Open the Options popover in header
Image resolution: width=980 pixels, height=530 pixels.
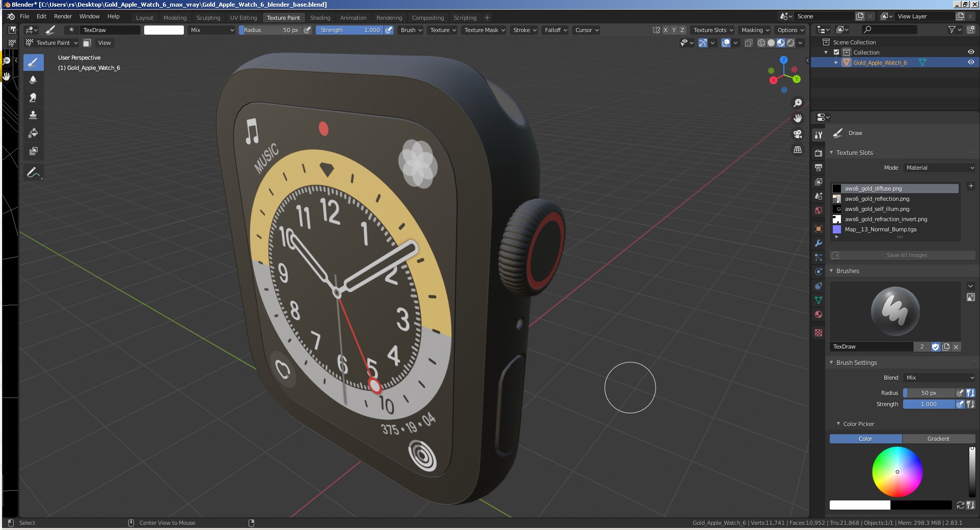click(x=791, y=30)
